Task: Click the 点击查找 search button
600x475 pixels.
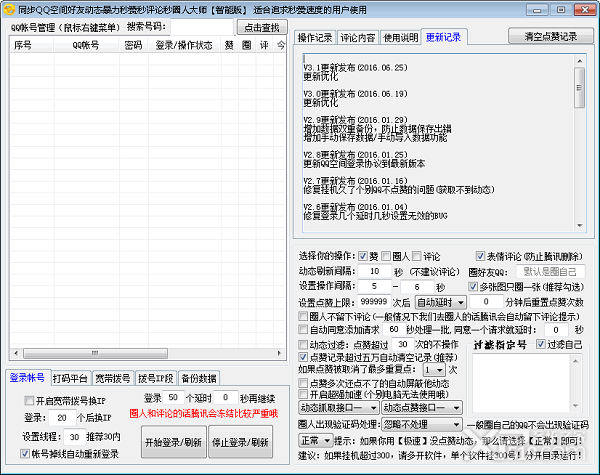Action: coord(262,27)
